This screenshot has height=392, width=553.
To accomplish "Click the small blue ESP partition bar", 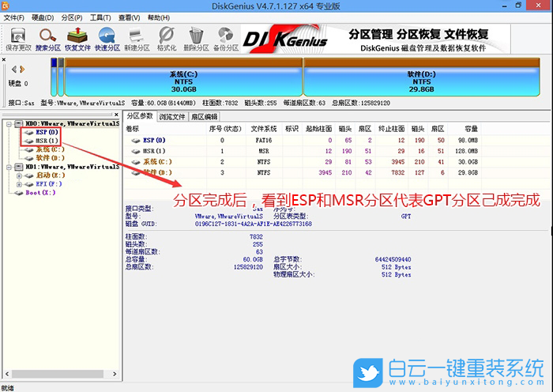I will click(x=54, y=77).
